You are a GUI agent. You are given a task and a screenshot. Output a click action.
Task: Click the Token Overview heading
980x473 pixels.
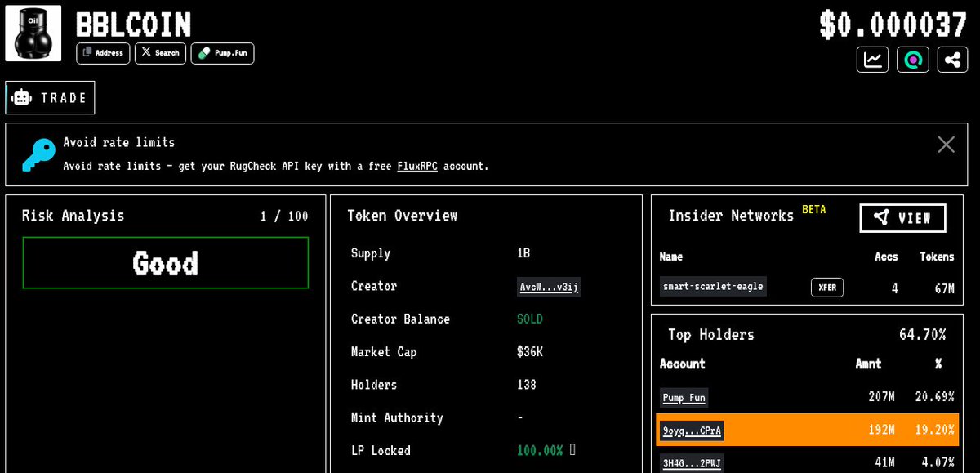tap(403, 216)
